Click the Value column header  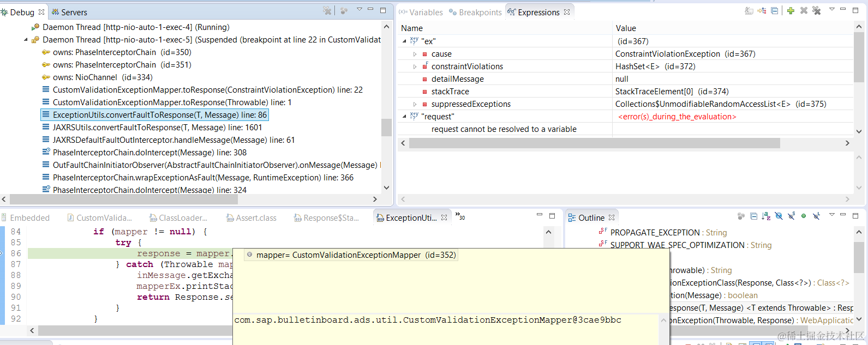733,28
